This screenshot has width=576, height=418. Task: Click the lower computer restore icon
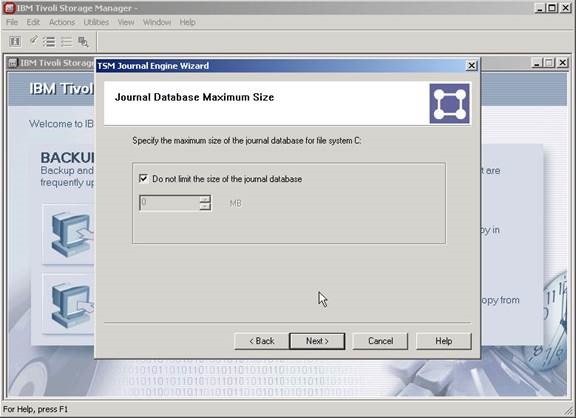tap(70, 304)
